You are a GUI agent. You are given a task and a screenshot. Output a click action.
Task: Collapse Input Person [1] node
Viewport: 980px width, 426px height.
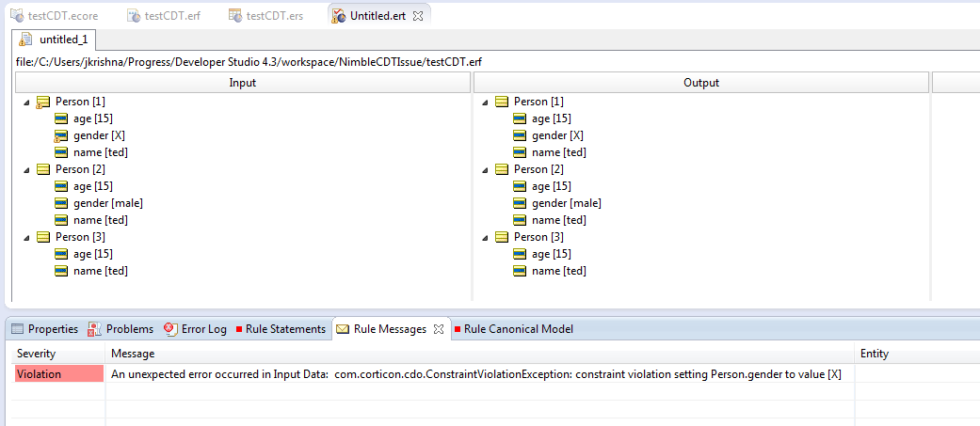click(27, 102)
